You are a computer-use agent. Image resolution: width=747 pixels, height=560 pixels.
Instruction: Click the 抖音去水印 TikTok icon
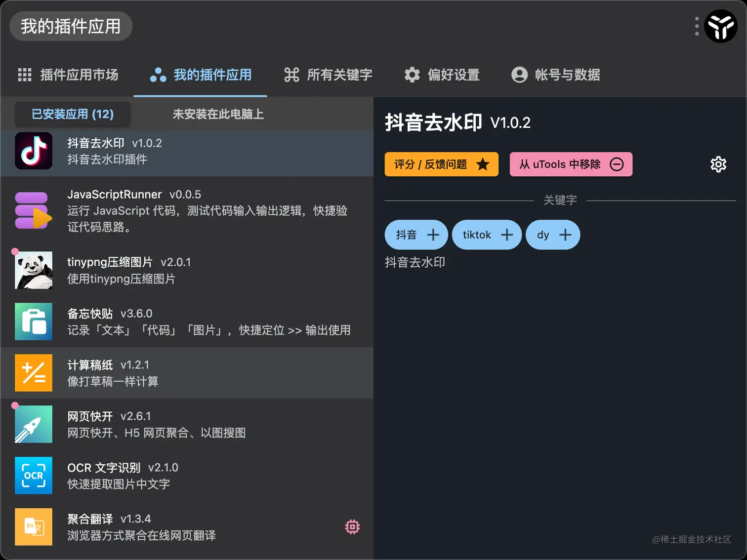pos(34,151)
